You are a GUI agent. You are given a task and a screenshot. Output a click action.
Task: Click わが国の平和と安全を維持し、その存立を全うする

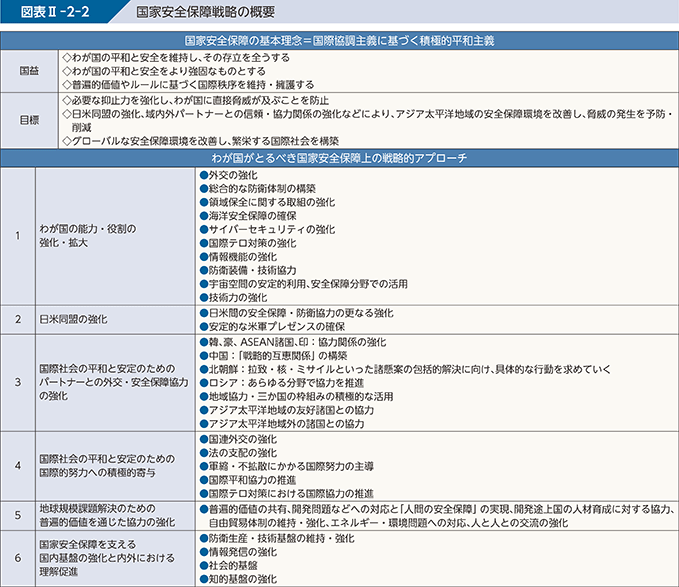[176, 58]
